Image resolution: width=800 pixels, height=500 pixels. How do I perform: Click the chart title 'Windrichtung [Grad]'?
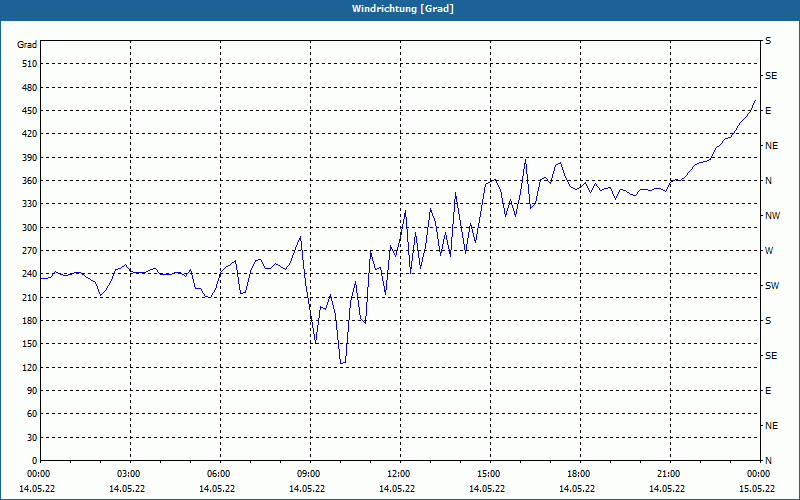[x=403, y=9]
